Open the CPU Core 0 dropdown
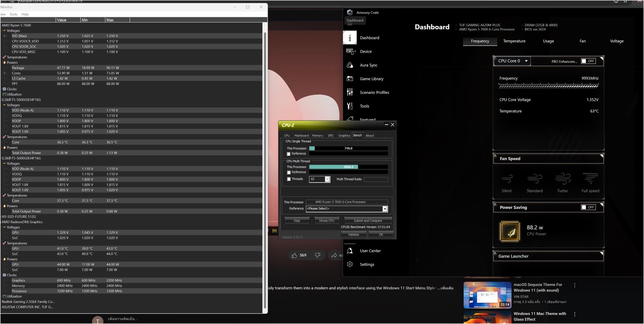 coord(512,61)
